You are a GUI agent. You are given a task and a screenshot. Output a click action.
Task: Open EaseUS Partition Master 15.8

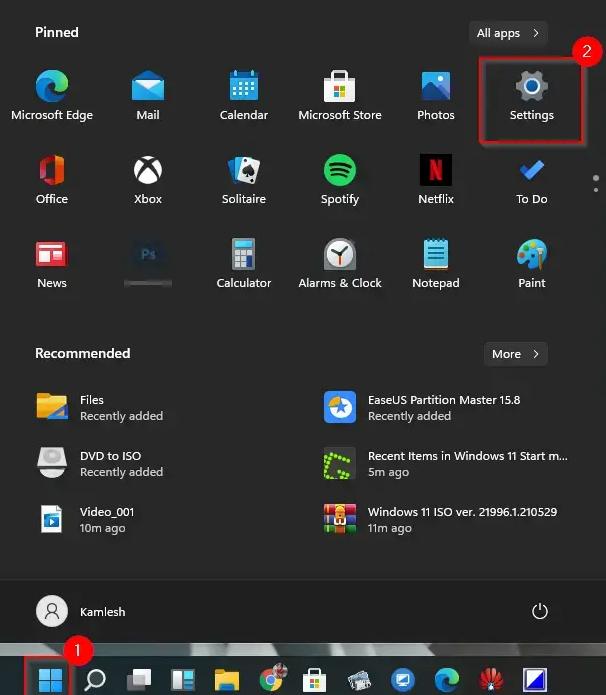point(422,407)
